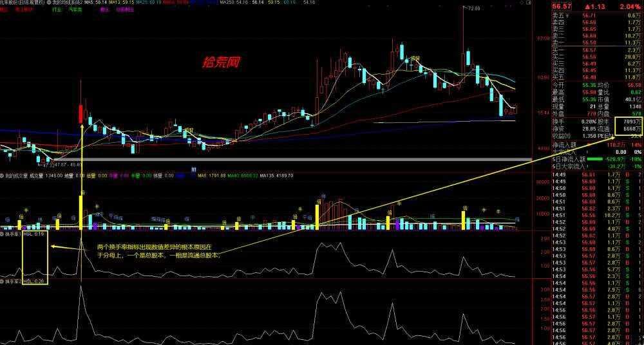
Task: Click the 股本 value 7093万
Action: pos(632,122)
